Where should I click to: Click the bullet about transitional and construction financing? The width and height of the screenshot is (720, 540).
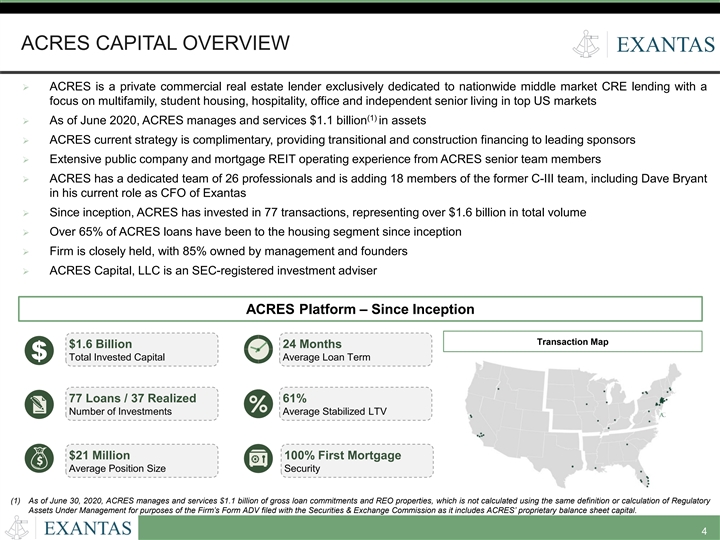[x=342, y=140]
